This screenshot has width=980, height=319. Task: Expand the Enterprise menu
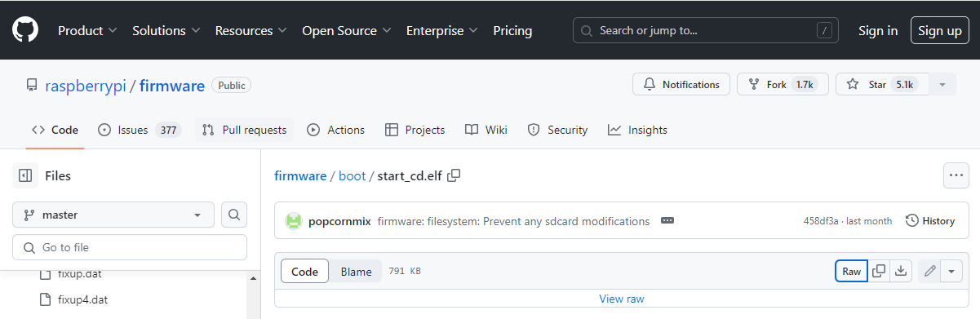click(441, 30)
